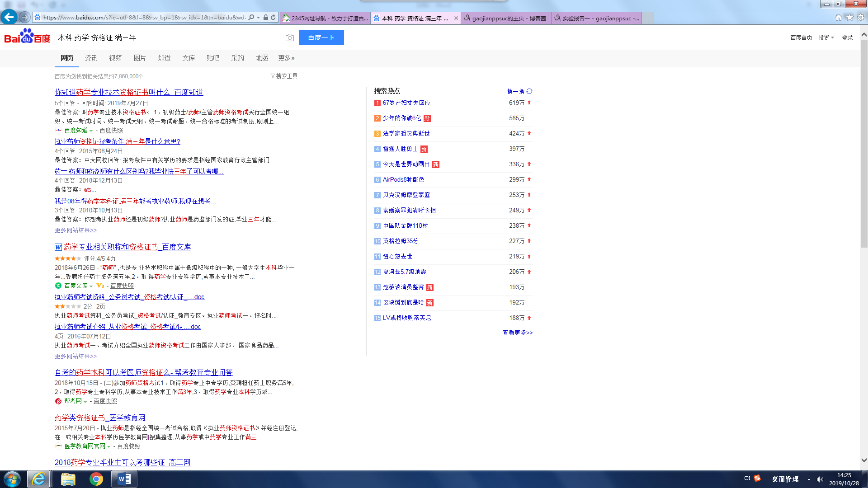
Task: Open Word from the taskbar
Action: pyautogui.click(x=124, y=479)
